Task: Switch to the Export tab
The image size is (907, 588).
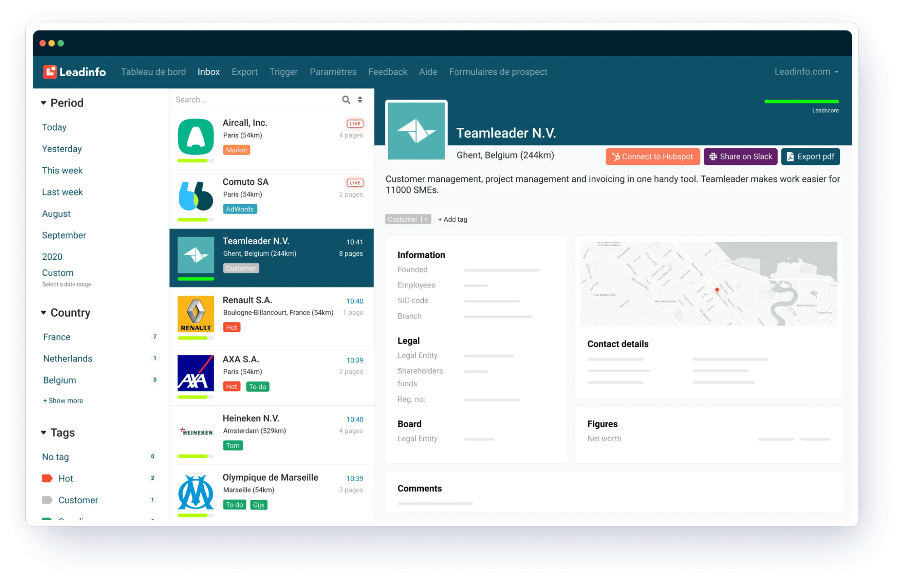Action: (x=245, y=72)
